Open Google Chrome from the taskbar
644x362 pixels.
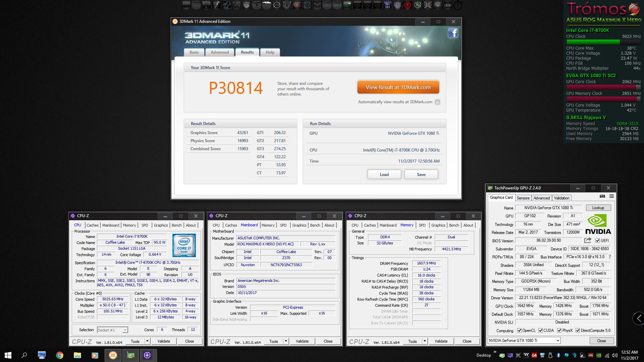[x=60, y=355]
